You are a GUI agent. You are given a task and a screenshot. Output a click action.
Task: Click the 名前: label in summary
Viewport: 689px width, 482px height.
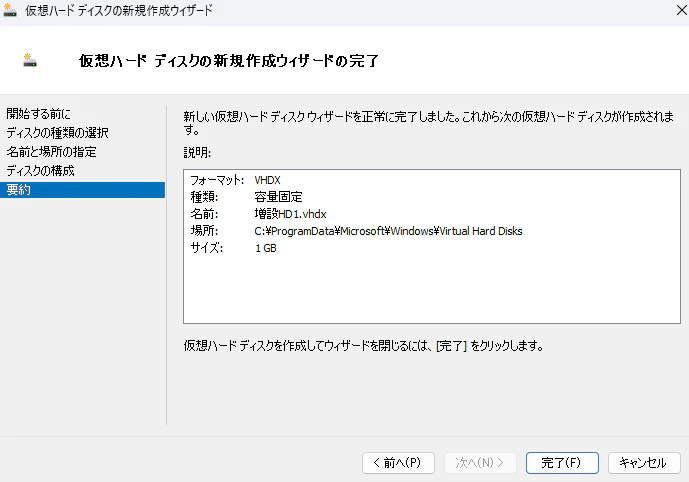pyautogui.click(x=204, y=214)
